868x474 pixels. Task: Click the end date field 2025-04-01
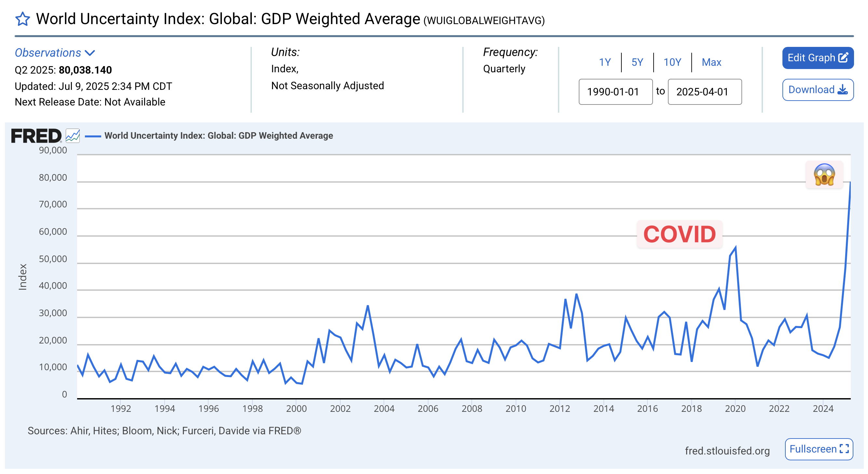(x=705, y=92)
